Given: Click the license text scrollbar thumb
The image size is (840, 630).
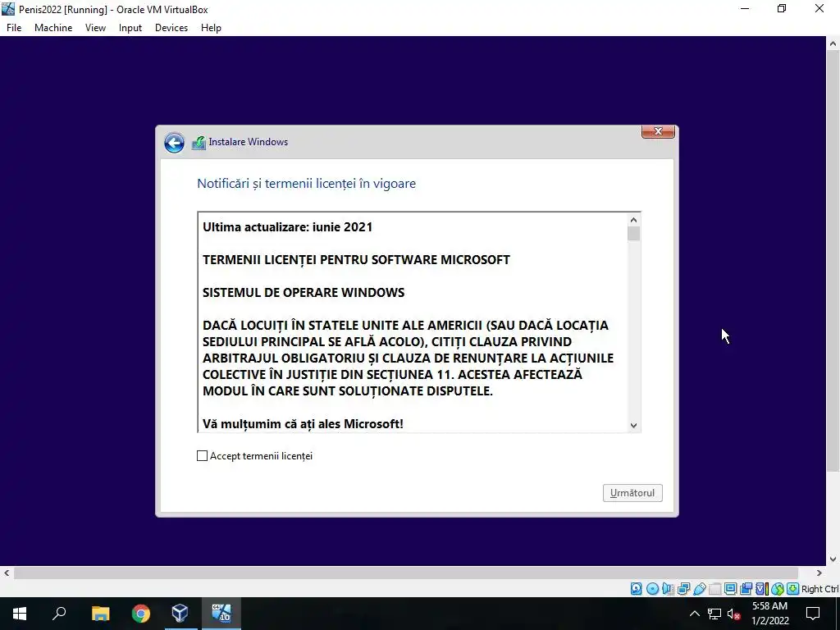Looking at the screenshot, I should [634, 234].
